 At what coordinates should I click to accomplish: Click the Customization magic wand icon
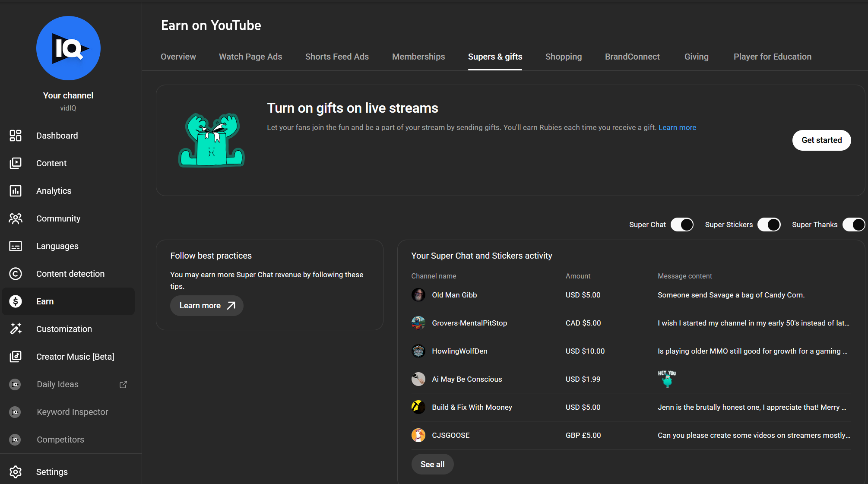click(x=16, y=329)
